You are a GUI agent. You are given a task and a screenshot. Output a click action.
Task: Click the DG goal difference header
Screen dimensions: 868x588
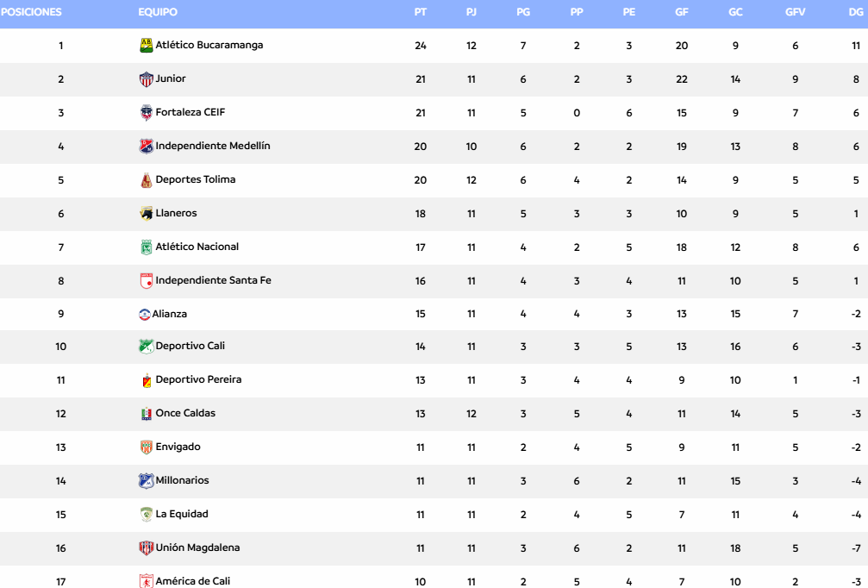click(856, 13)
